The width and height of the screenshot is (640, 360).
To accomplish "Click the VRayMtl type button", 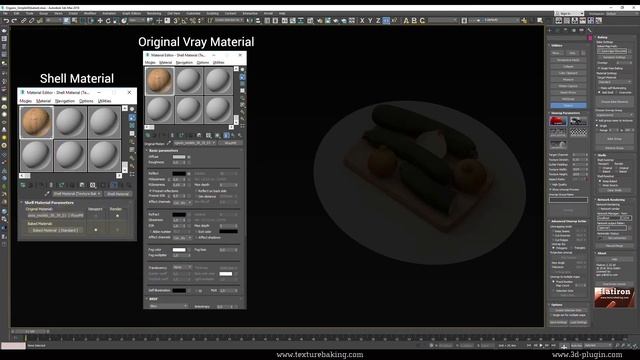I will (231, 143).
